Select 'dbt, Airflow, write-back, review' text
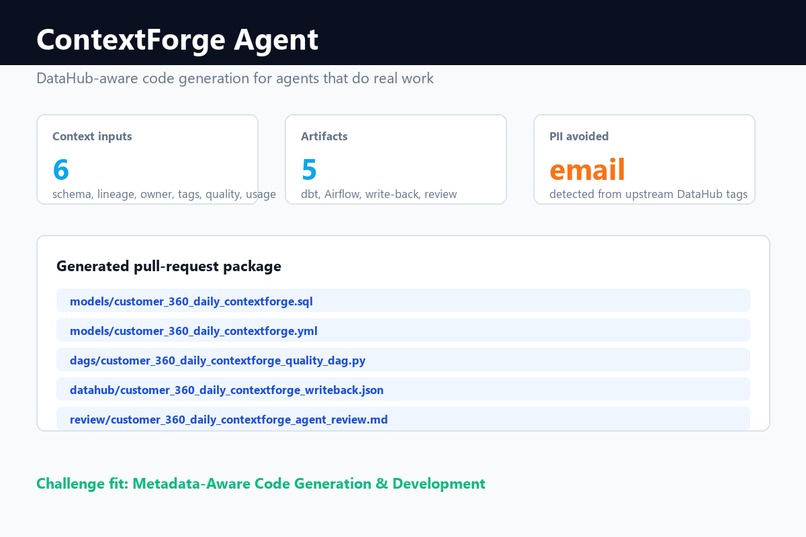806x537 pixels. [379, 194]
